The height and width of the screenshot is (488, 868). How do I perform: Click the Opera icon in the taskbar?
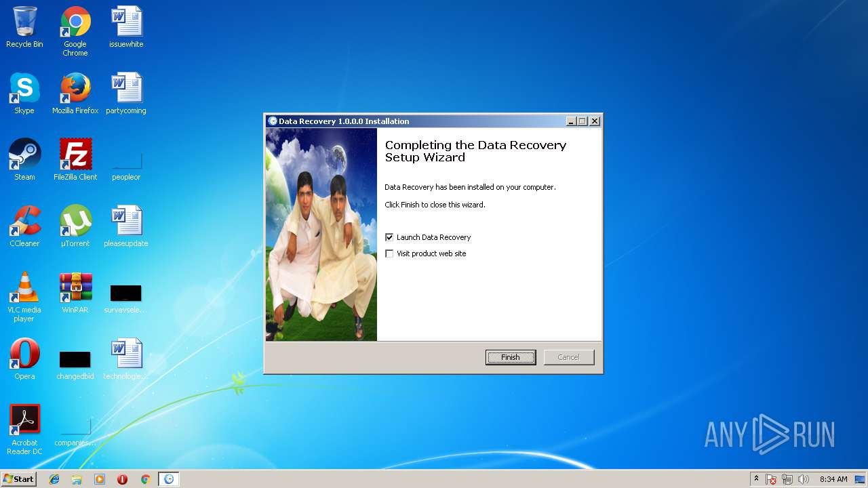point(123,479)
